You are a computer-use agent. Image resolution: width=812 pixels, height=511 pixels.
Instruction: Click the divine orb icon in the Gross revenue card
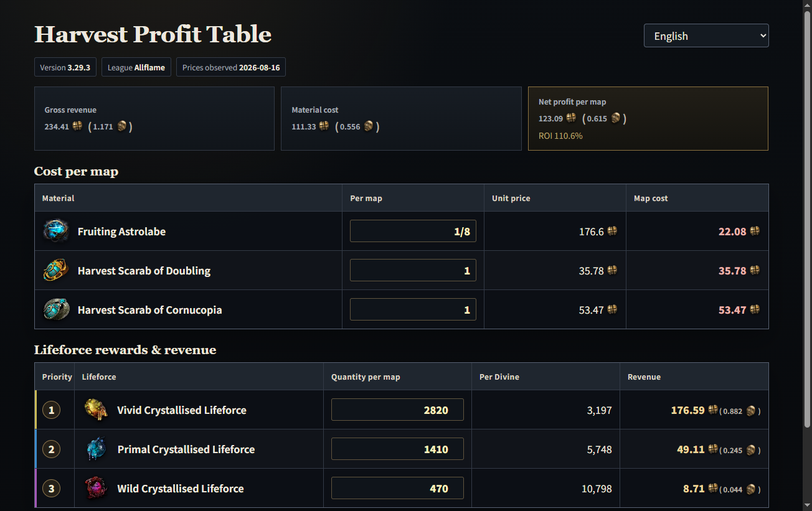tap(122, 126)
